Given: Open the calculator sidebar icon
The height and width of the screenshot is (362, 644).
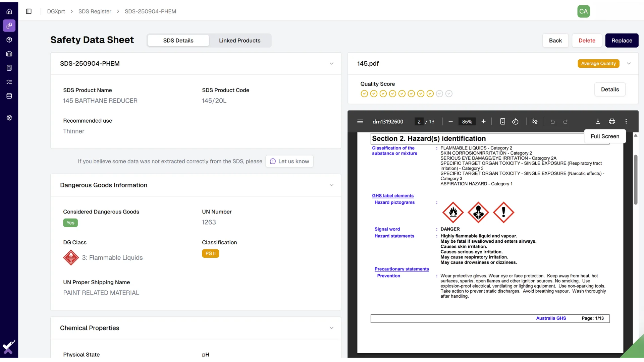Looking at the screenshot, I should click(9, 68).
